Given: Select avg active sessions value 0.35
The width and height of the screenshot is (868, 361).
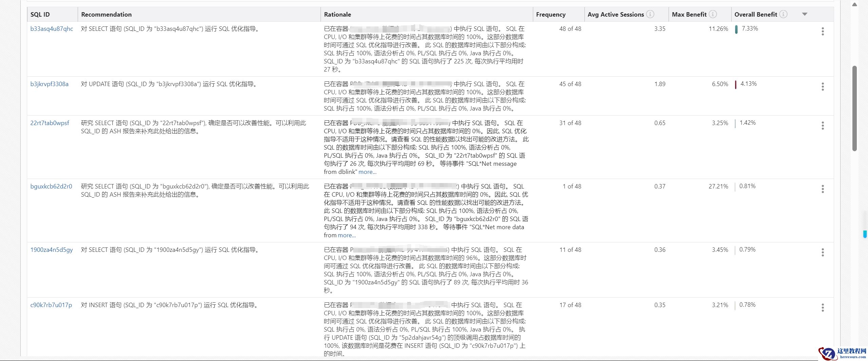Looking at the screenshot, I should [660, 305].
